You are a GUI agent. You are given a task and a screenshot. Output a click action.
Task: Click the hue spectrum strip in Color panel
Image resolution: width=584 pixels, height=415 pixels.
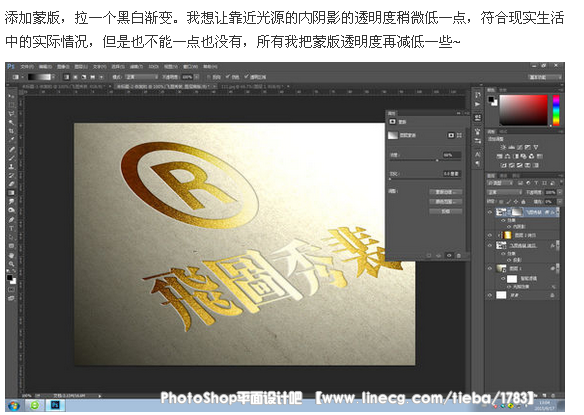tap(556, 110)
